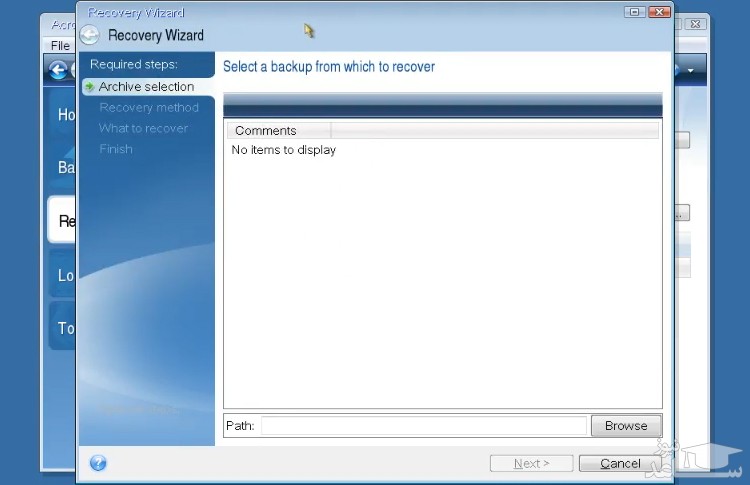The image size is (750, 485).
Task: Select the Recovery method step
Action: pos(148,108)
